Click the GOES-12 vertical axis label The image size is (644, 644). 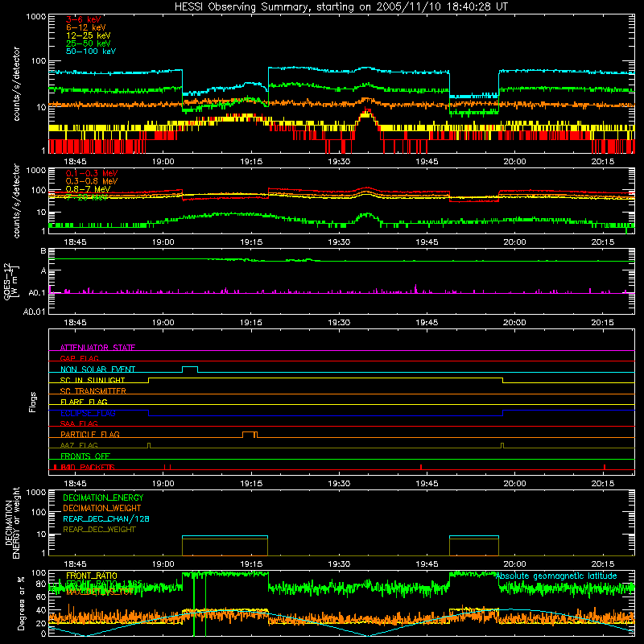pyautogui.click(x=10, y=281)
